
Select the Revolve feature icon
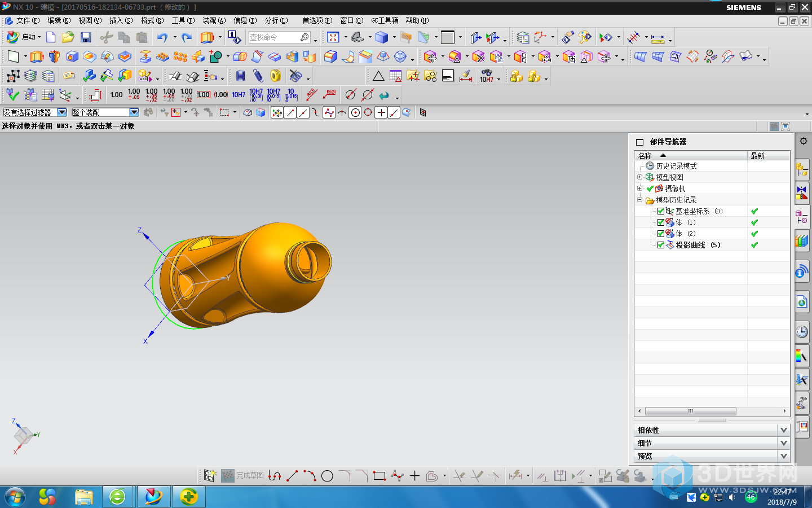coord(54,56)
